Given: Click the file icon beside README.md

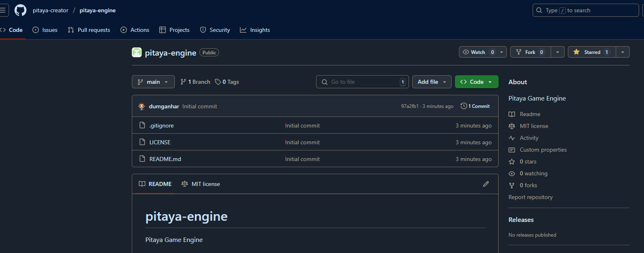Looking at the screenshot, I should coord(142,159).
